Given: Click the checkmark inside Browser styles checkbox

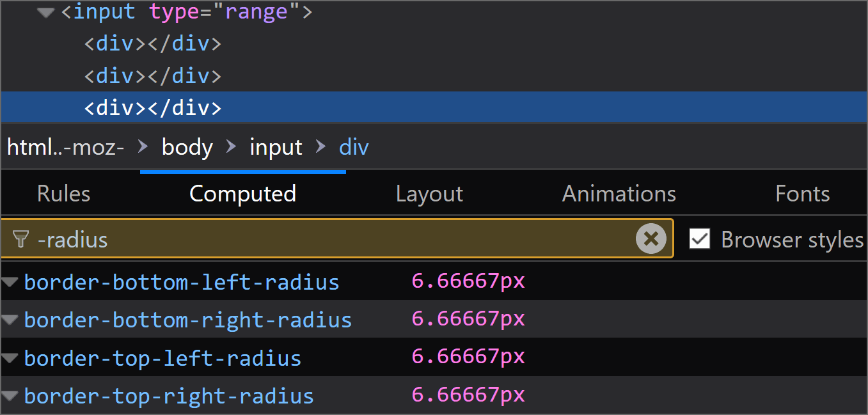Looking at the screenshot, I should point(700,239).
